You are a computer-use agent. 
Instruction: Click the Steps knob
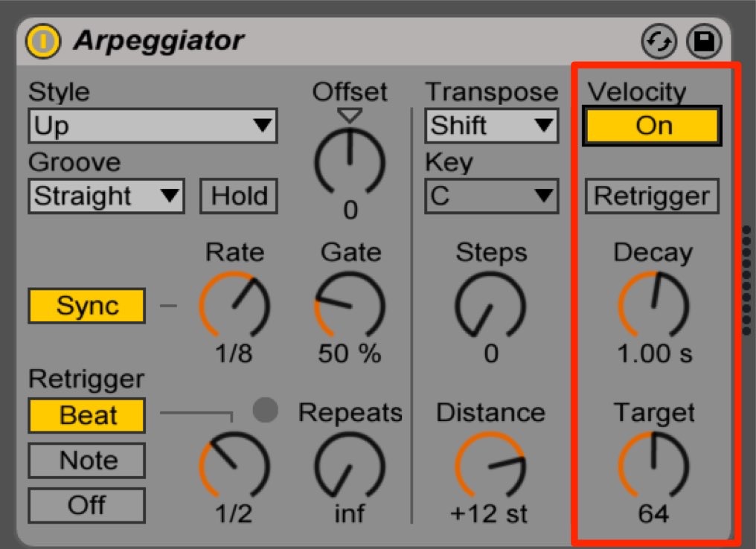(x=490, y=305)
